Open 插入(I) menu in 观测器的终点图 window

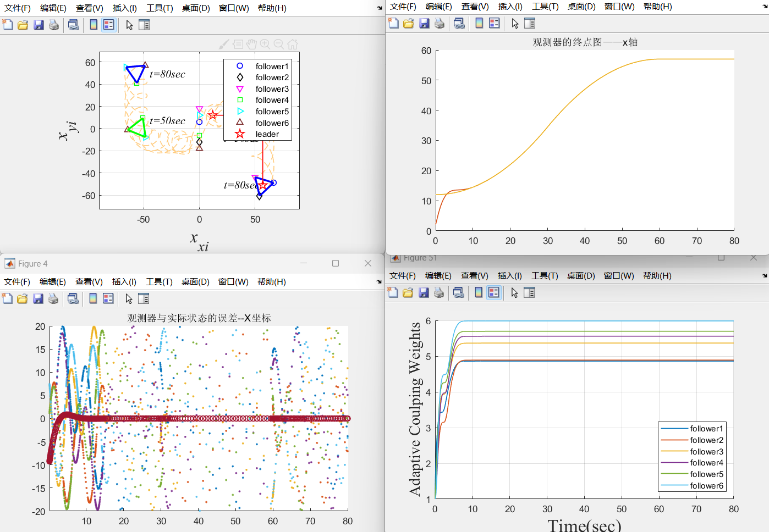(510, 7)
